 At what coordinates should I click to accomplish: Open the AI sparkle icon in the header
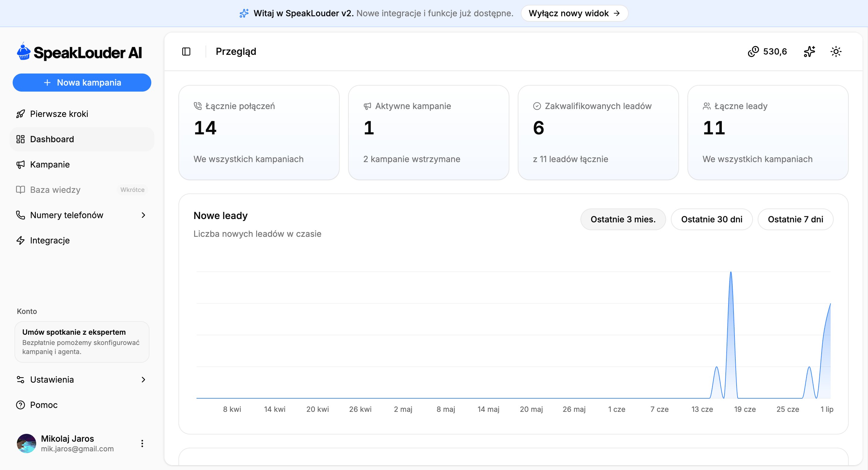[809, 52]
